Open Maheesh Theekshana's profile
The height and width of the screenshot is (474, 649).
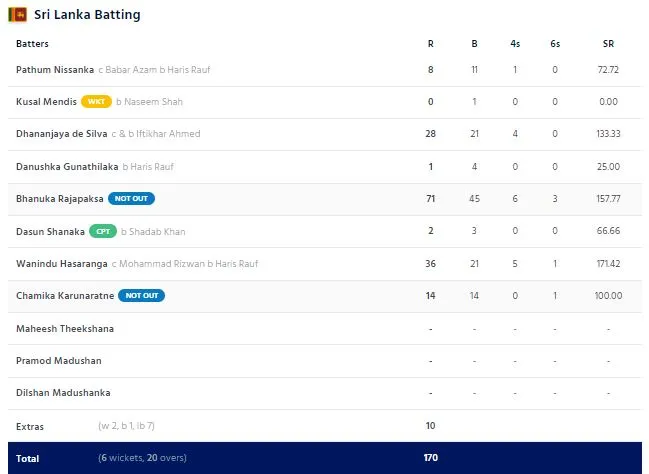65,328
